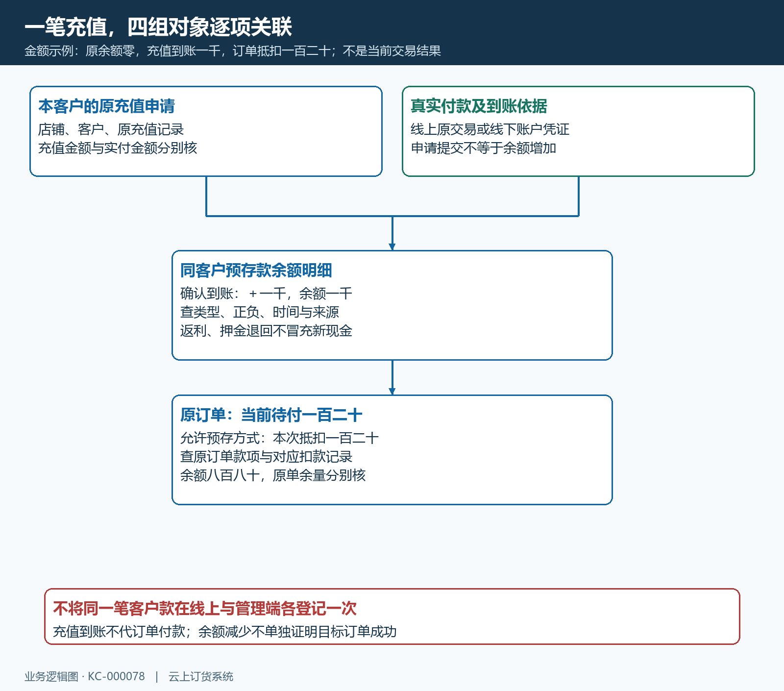Click the footer text 云上订货系统
Image resolution: width=784 pixels, height=691 pixels.
pos(201,677)
